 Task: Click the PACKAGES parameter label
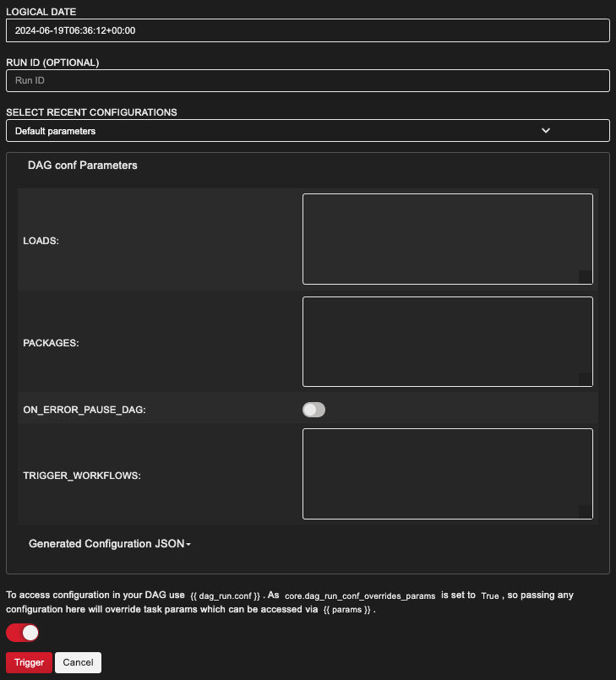point(51,343)
